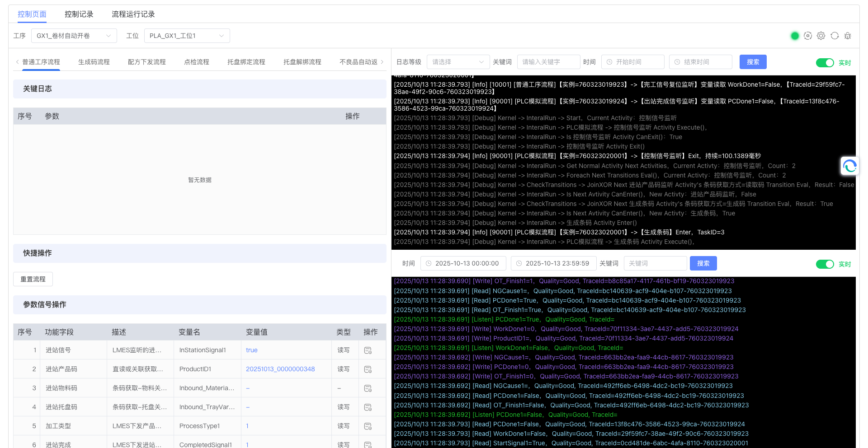Click the refresh arrows icon in top toolbar
This screenshot has width=868, height=448.
click(835, 36)
